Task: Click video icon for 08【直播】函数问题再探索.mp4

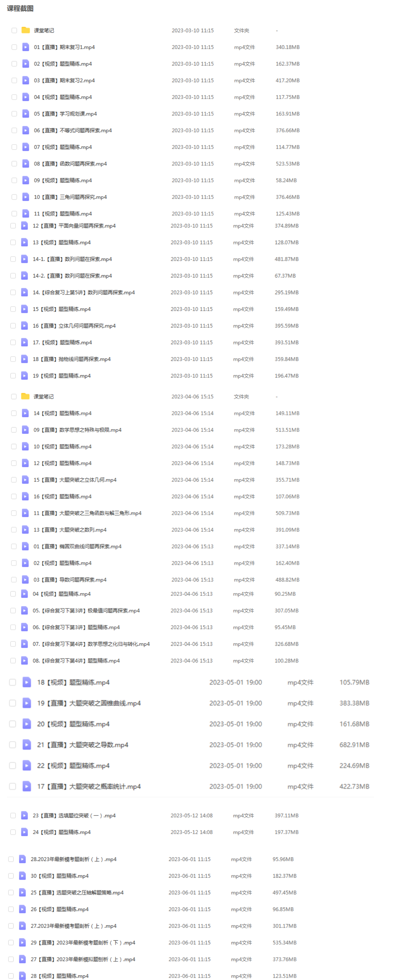Action: [25, 164]
